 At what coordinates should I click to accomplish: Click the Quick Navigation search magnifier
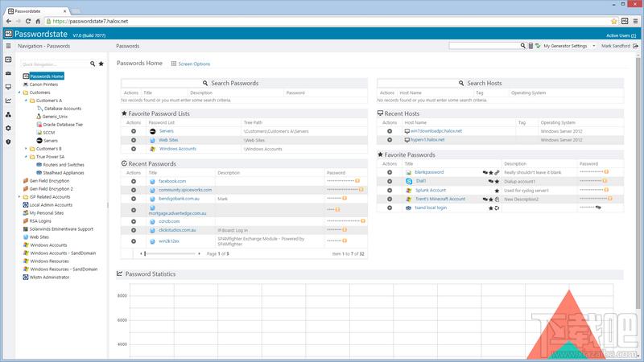pyautogui.click(x=93, y=64)
